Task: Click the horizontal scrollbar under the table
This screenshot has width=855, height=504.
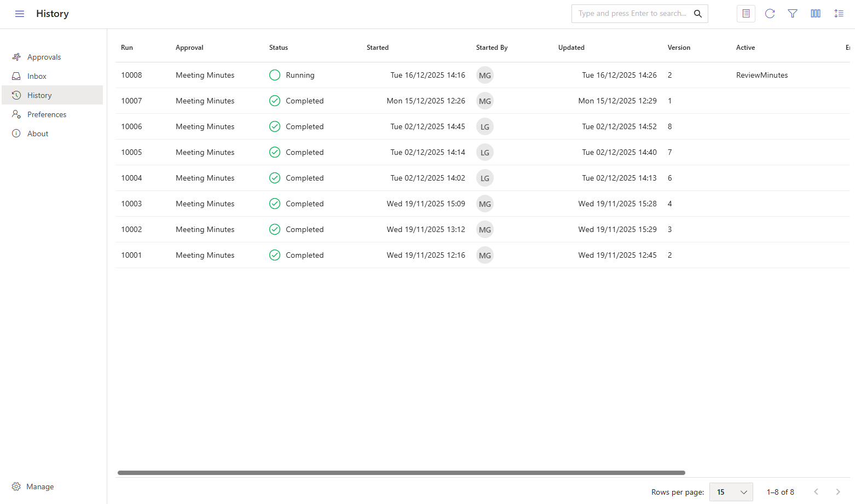Action: 401,473
